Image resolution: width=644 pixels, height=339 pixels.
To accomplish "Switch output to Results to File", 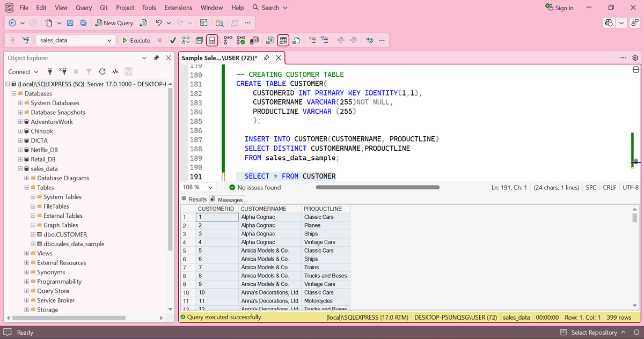I will 296,40.
